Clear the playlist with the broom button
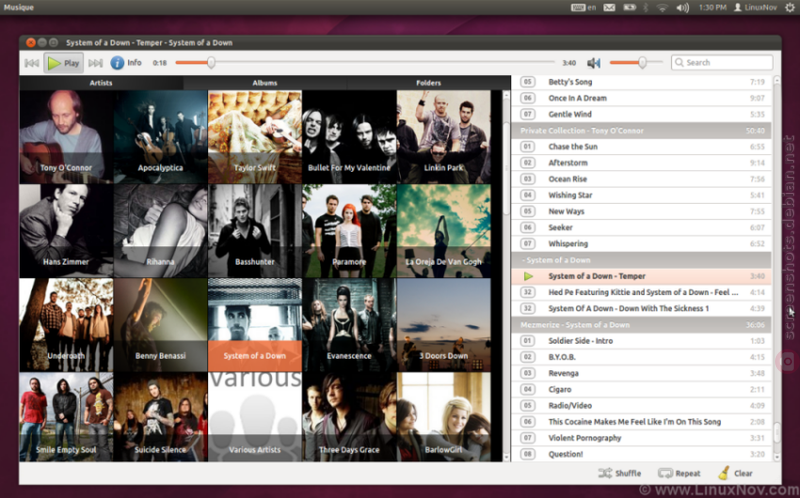The height and width of the screenshot is (498, 800). tap(735, 474)
